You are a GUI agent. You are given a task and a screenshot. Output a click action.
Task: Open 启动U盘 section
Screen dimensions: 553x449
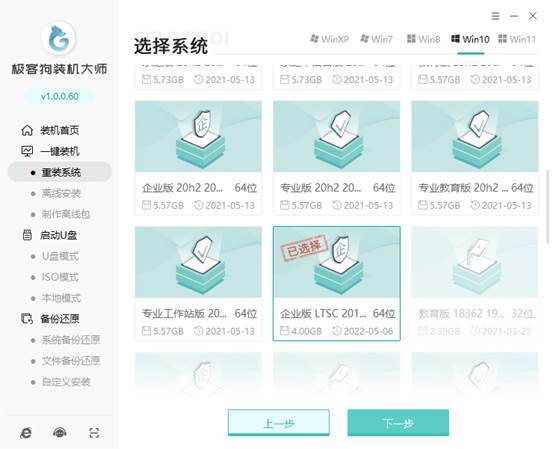pos(59,235)
